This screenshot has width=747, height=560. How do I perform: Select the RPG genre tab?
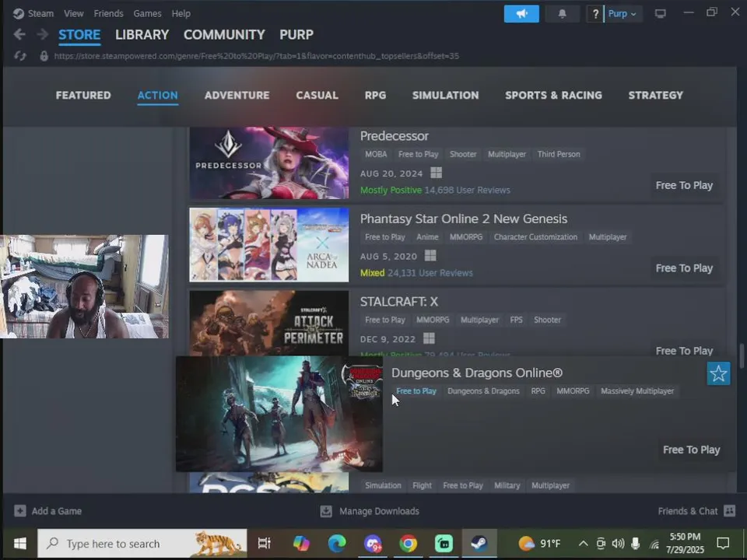pyautogui.click(x=375, y=95)
